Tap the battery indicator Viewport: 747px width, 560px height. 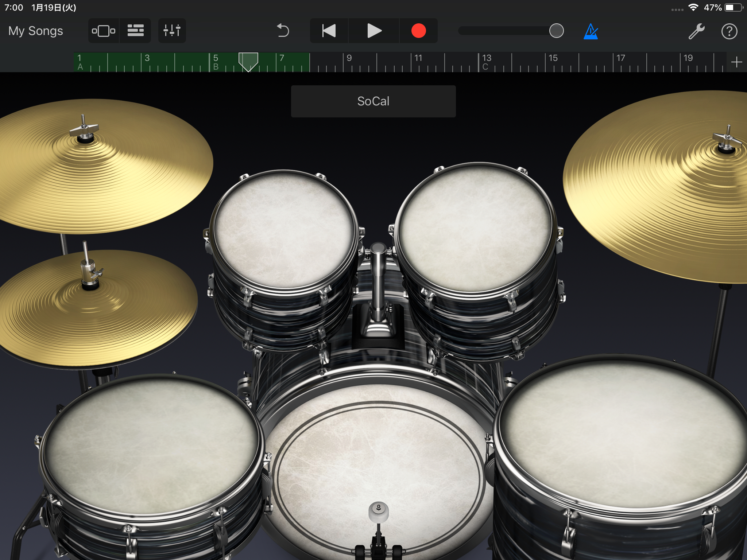click(x=733, y=7)
